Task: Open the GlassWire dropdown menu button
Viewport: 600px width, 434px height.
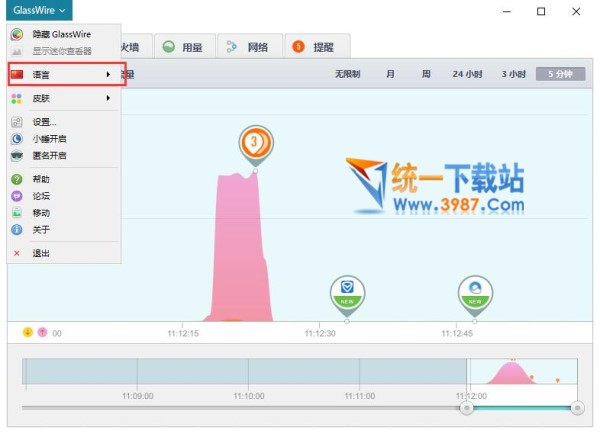Action: tap(39, 10)
